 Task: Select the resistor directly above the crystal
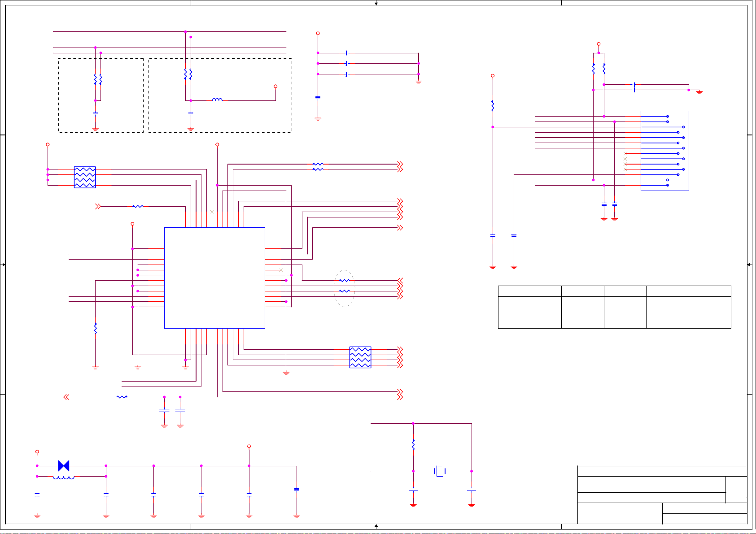coord(413,445)
